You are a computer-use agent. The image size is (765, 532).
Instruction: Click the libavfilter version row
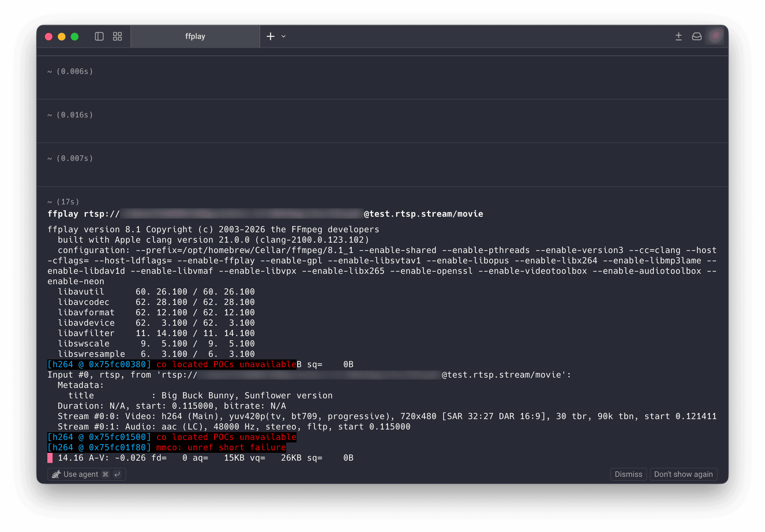(x=156, y=333)
